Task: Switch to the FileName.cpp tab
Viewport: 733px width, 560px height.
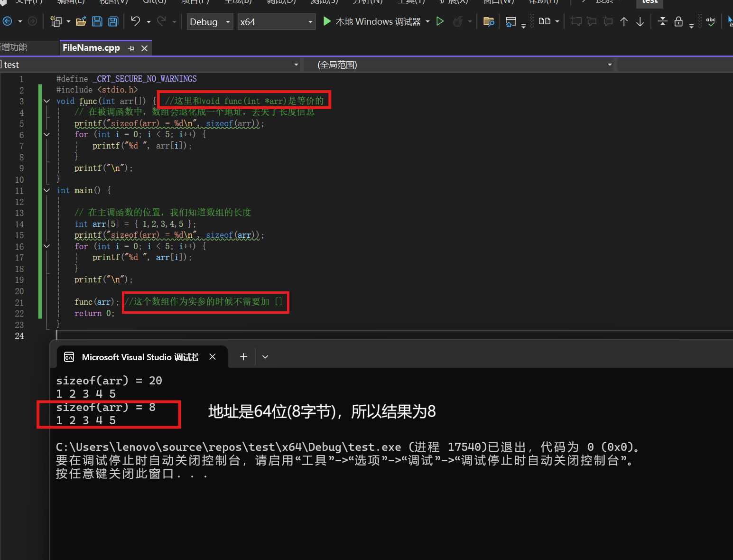Action: tap(91, 47)
